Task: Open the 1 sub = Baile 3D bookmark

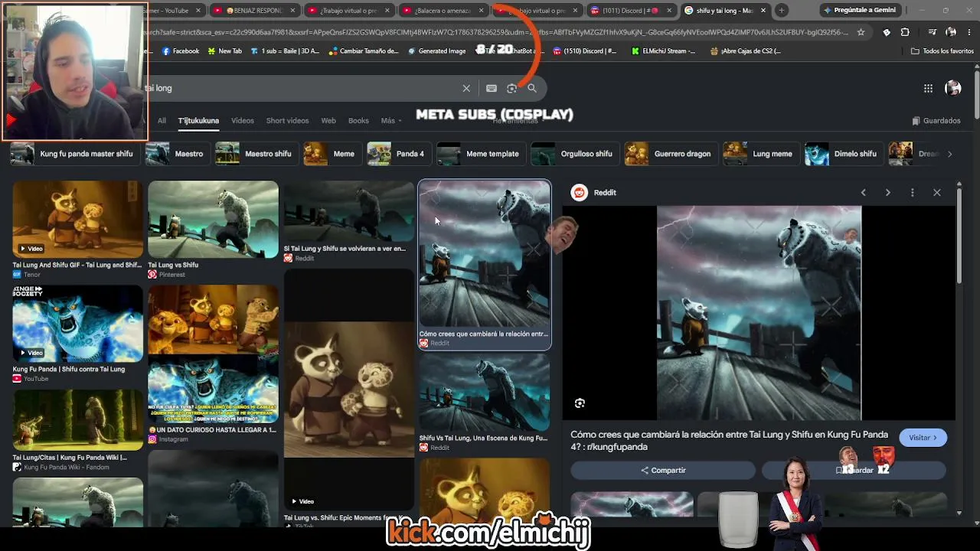Action: (x=284, y=51)
